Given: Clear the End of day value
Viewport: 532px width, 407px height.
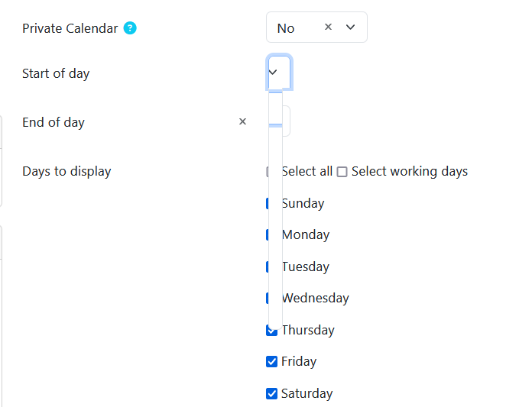Looking at the screenshot, I should [x=242, y=121].
